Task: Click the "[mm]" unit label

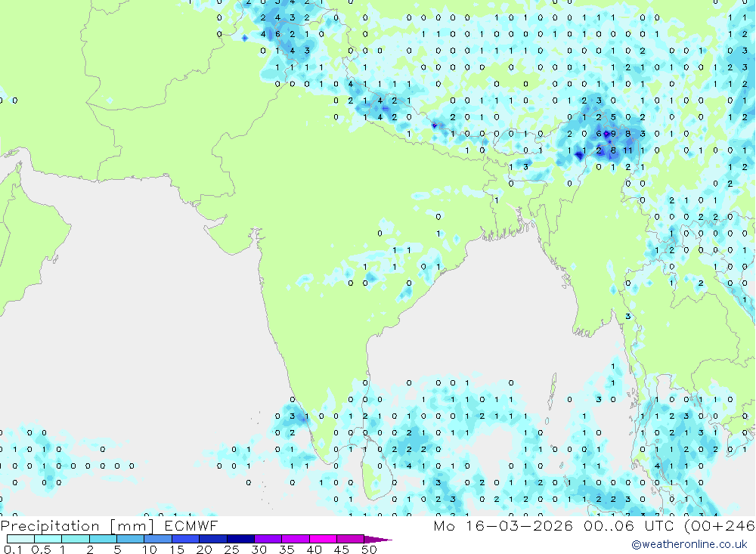Action: pyautogui.click(x=132, y=525)
